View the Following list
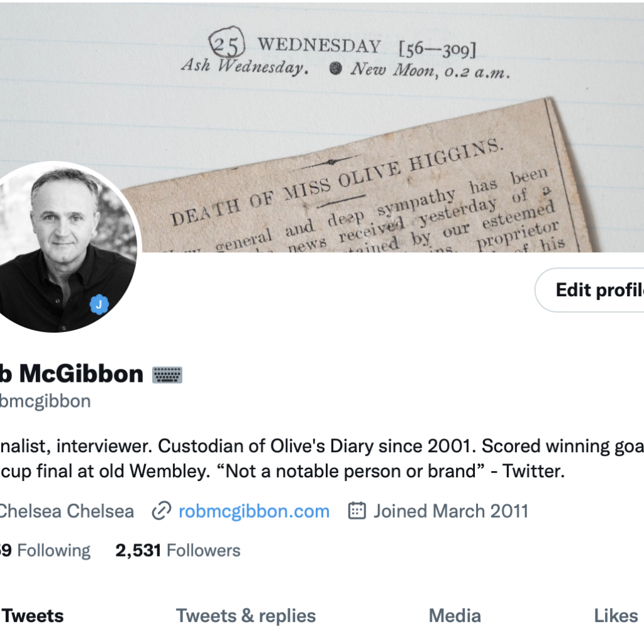The width and height of the screenshot is (644, 644). tap(45, 550)
